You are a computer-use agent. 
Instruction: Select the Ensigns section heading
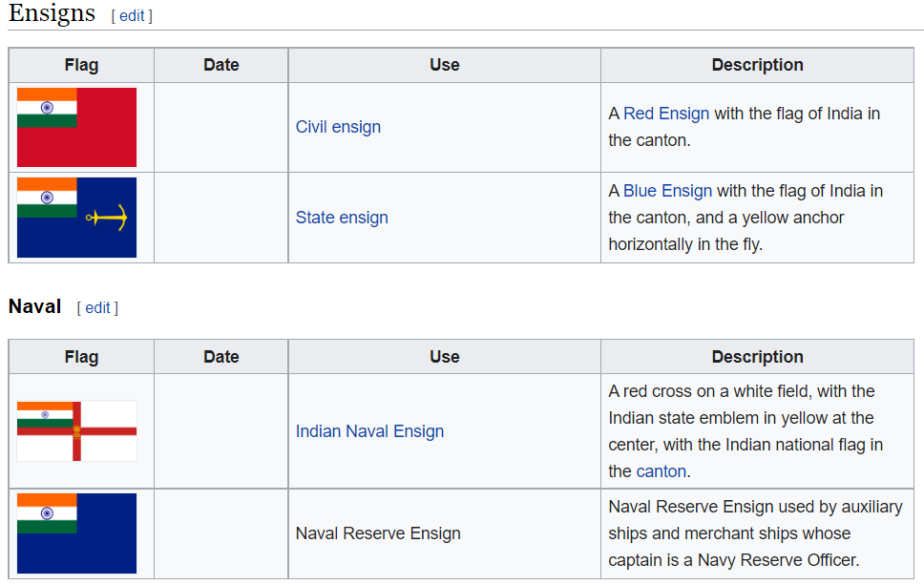click(x=52, y=13)
